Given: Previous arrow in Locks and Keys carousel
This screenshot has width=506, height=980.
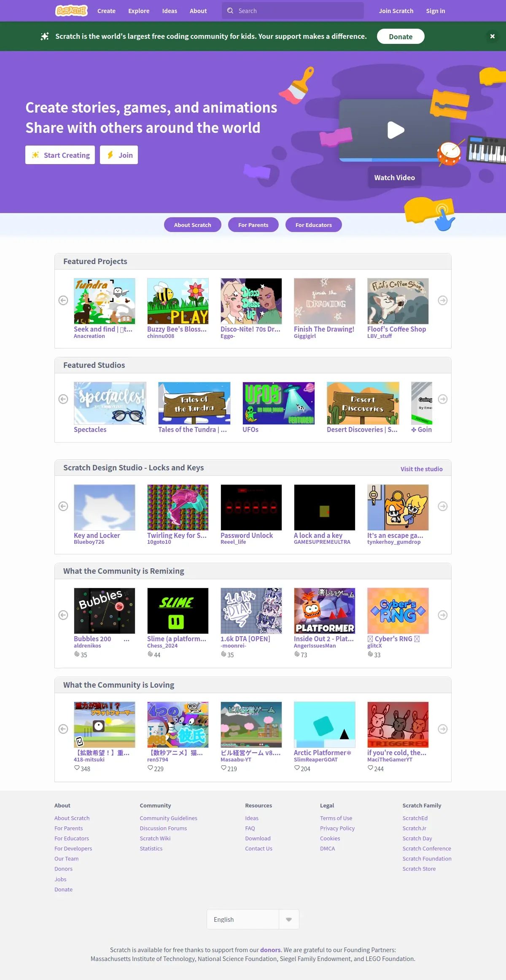Looking at the screenshot, I should pos(63,506).
